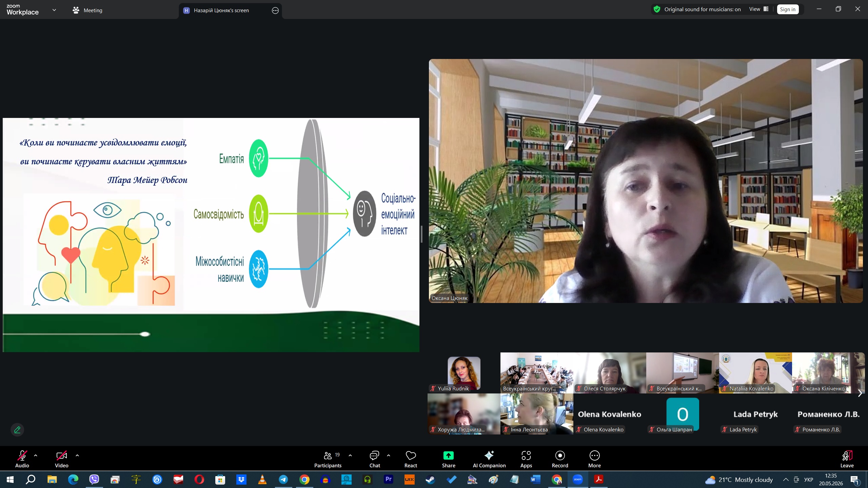
Task: Open Viber from the taskbar
Action: pos(94,480)
